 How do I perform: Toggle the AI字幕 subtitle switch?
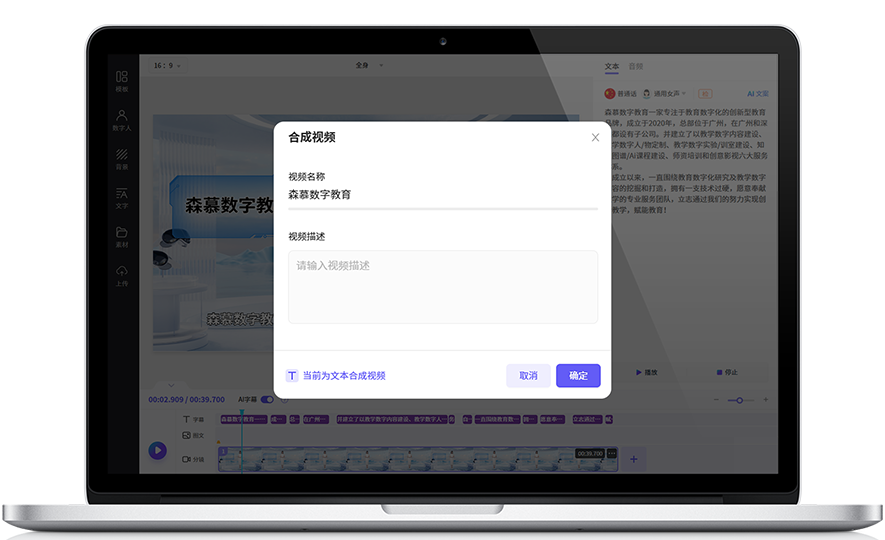tap(267, 399)
